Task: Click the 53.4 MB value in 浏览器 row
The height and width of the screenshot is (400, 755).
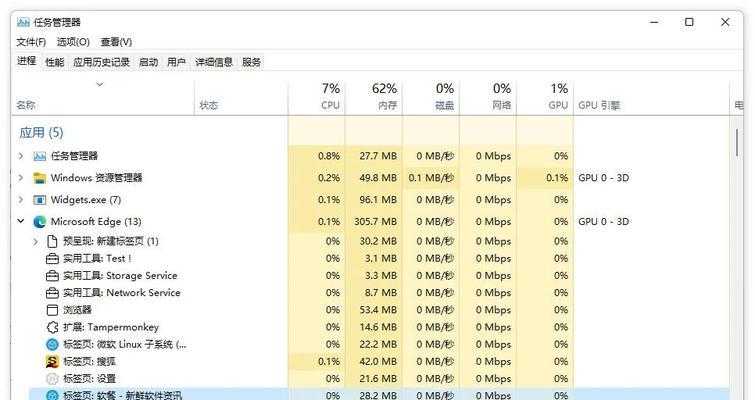Action: pos(378,310)
